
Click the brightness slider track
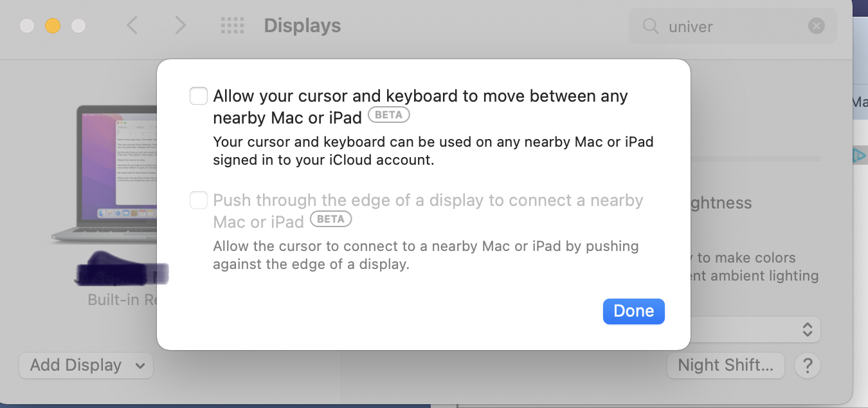click(755, 158)
